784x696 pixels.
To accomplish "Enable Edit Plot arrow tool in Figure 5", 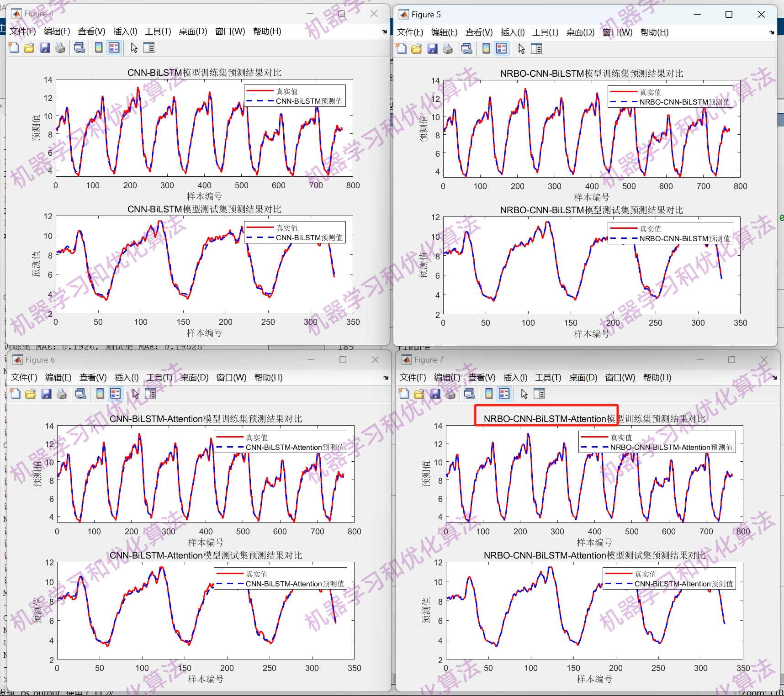I will tap(521, 48).
